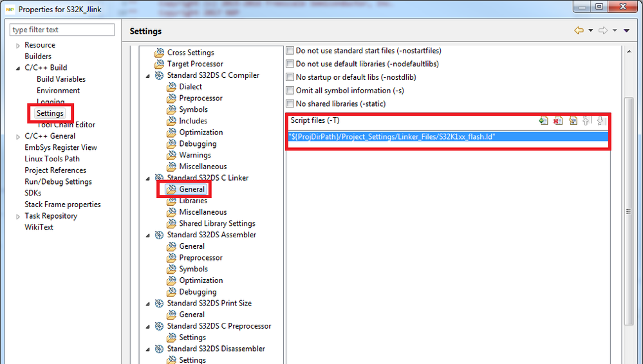
Task: Click the type filter text field
Action: [x=62, y=30]
